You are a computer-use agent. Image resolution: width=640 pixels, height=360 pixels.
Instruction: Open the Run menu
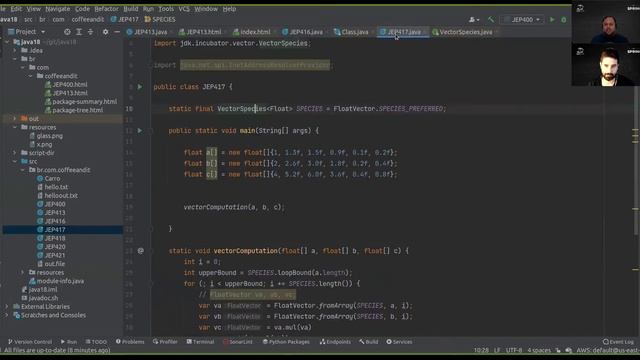point(148,9)
